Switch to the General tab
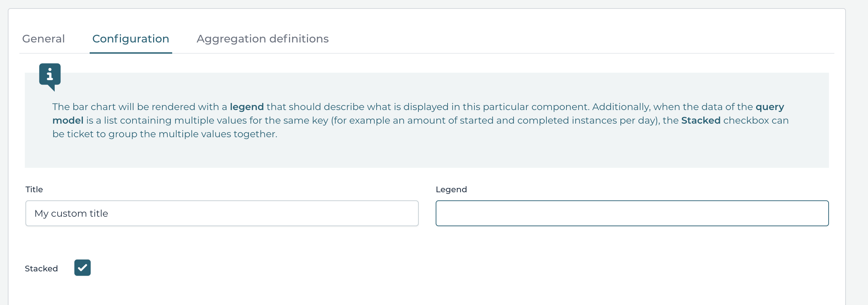The image size is (868, 305). tap(43, 39)
